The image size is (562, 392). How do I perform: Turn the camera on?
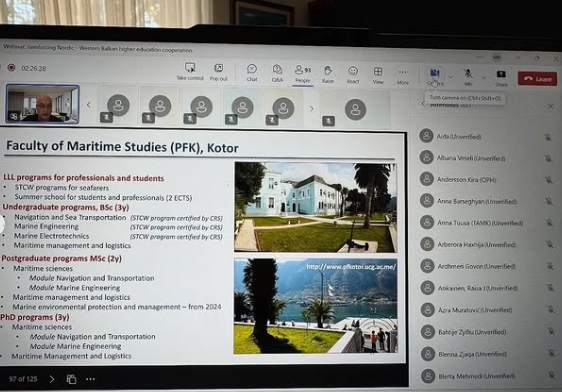(435, 77)
